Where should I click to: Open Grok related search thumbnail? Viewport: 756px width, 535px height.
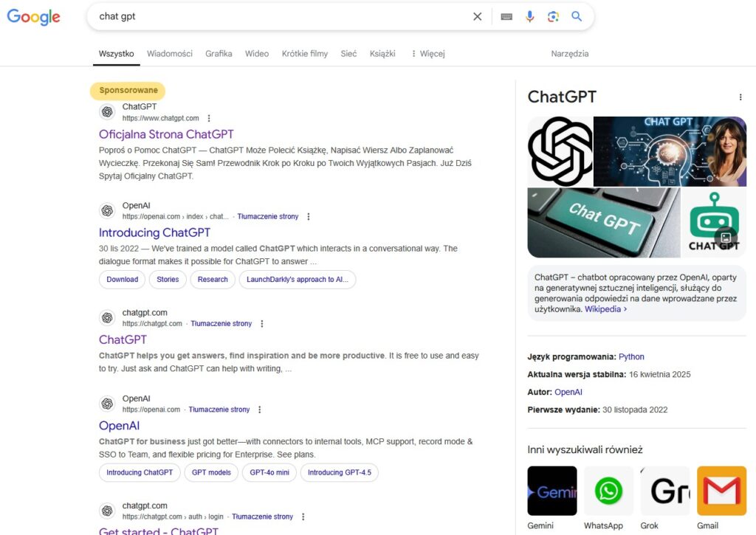click(x=665, y=491)
